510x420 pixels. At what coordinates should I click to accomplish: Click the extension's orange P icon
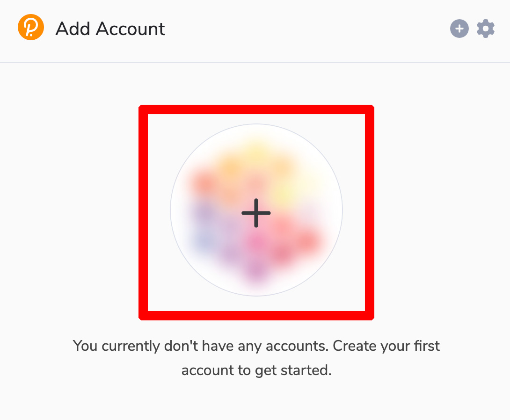tap(31, 27)
